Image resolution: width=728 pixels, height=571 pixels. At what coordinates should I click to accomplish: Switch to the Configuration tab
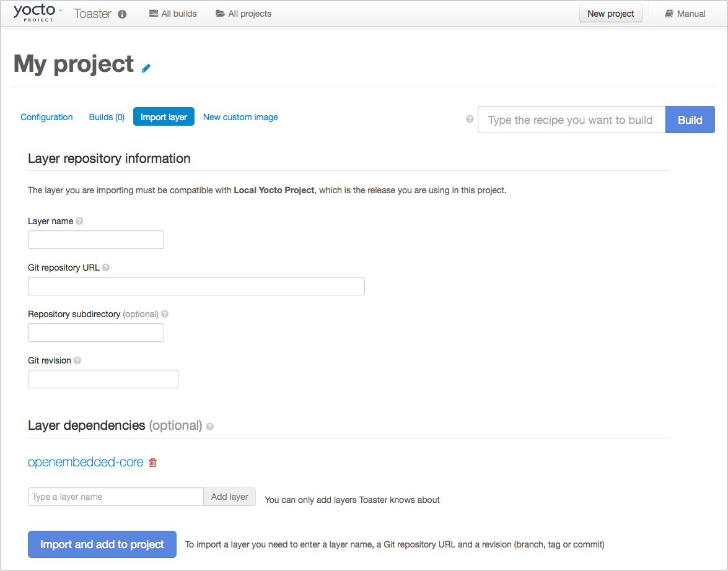(x=46, y=117)
